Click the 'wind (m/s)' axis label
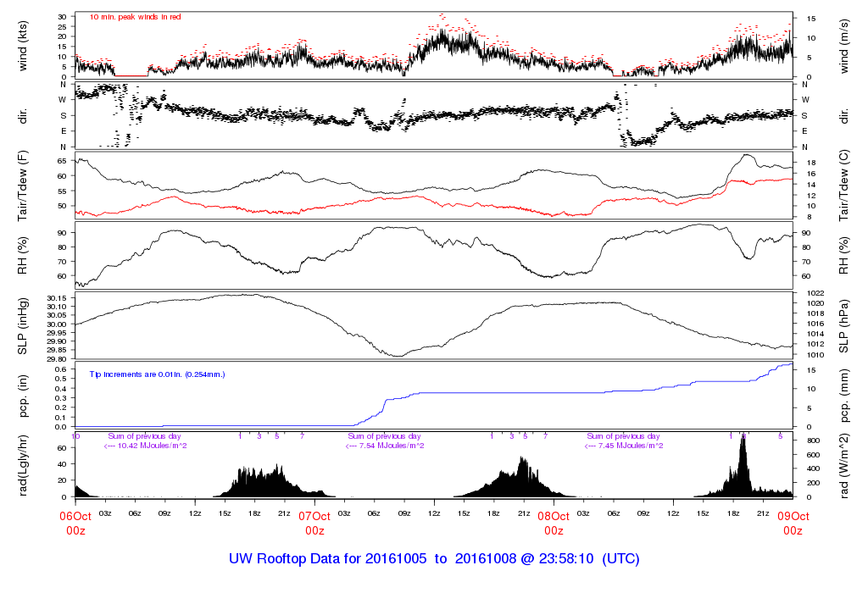The image size is (868, 593). click(844, 46)
